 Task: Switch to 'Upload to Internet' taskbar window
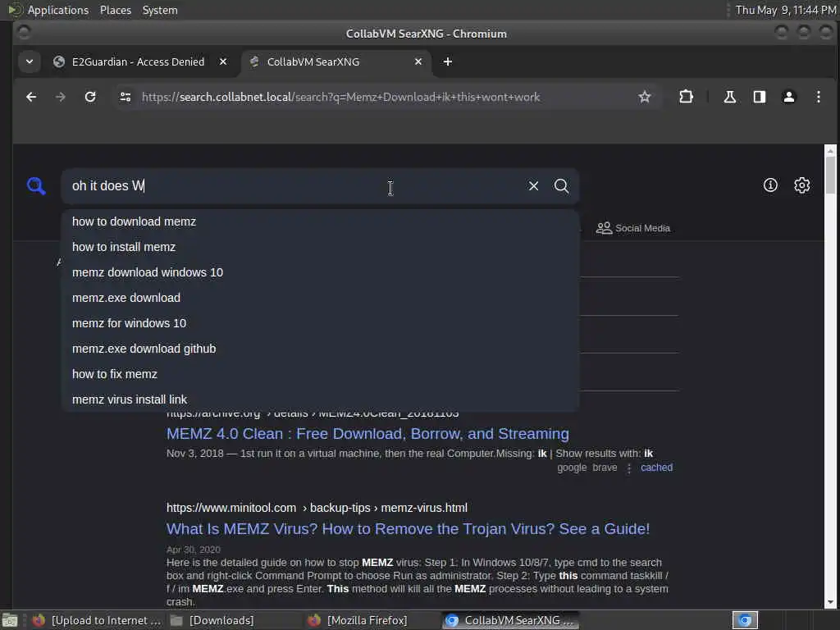coord(97,620)
